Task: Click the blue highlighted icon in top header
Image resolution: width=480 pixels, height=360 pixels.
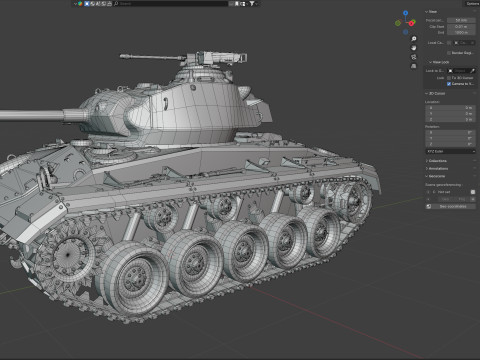Action: (87, 4)
